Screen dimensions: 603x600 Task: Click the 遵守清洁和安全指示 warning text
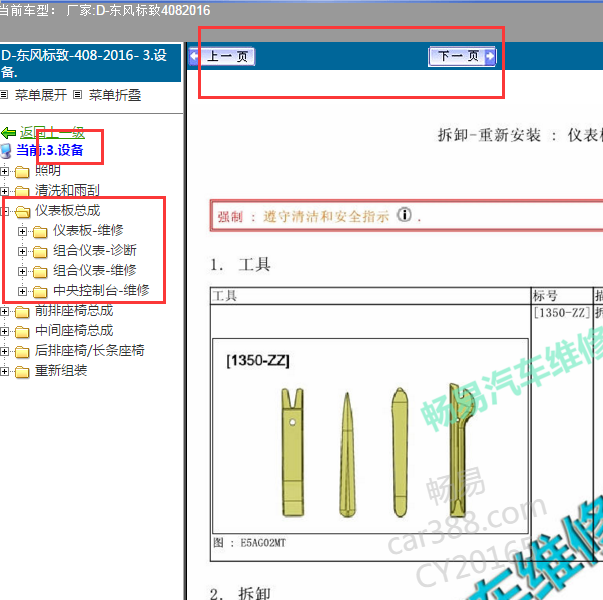[326, 217]
